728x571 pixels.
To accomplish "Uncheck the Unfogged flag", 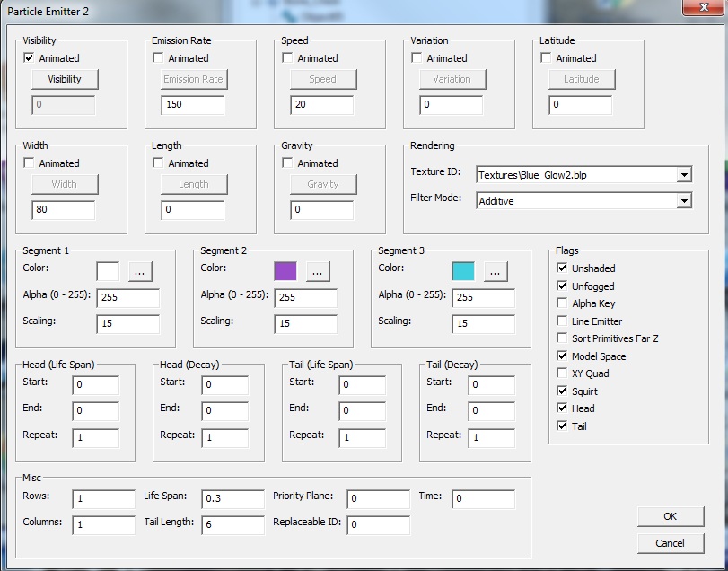I will tap(562, 285).
